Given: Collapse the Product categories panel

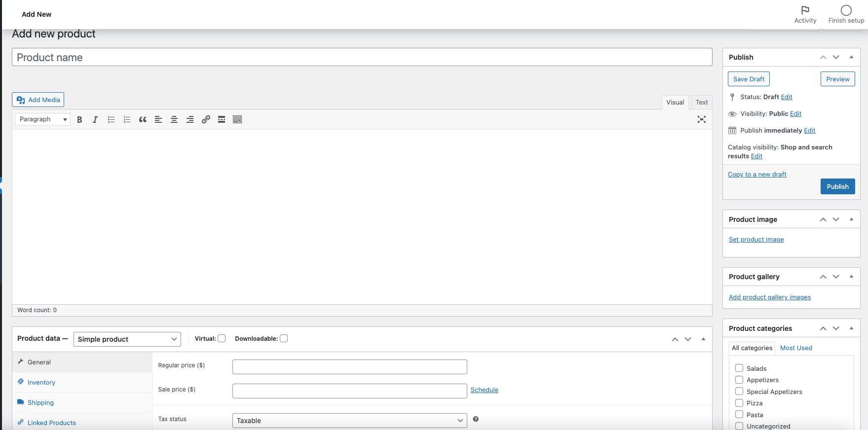Looking at the screenshot, I should point(851,328).
